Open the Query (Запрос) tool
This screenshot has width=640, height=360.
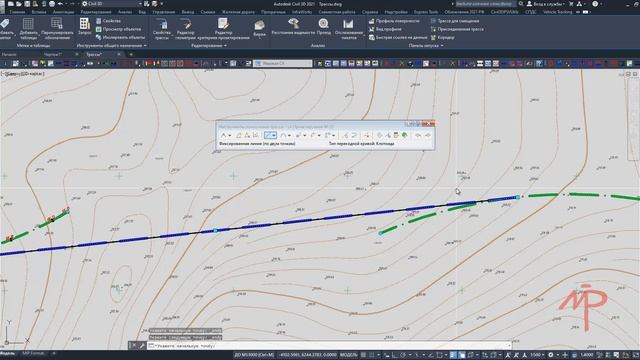[84, 27]
